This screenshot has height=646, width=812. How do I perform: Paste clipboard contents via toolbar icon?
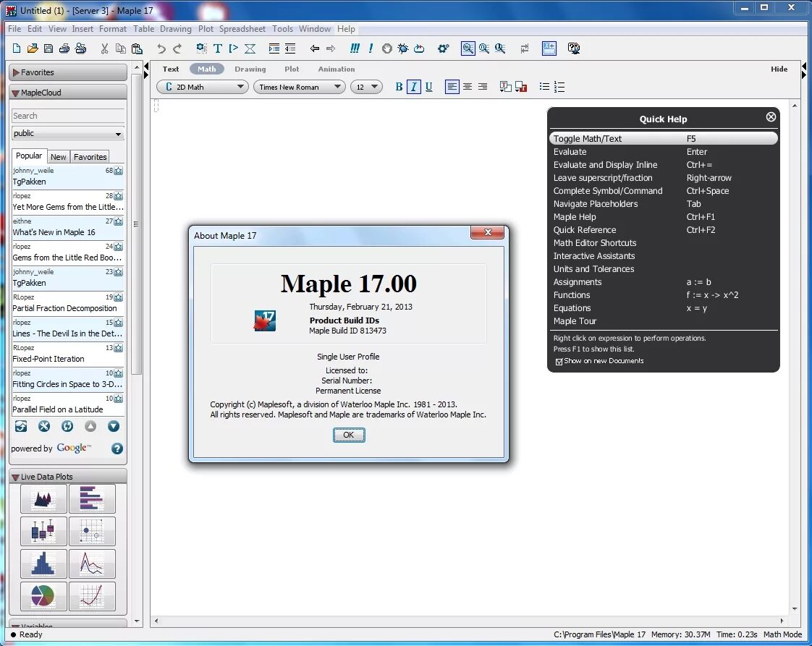click(x=137, y=48)
